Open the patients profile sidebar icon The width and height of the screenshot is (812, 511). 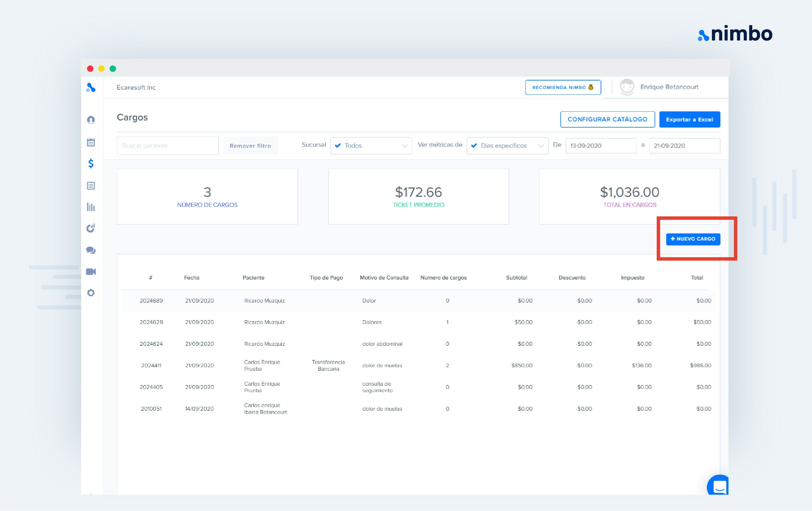tap(91, 120)
